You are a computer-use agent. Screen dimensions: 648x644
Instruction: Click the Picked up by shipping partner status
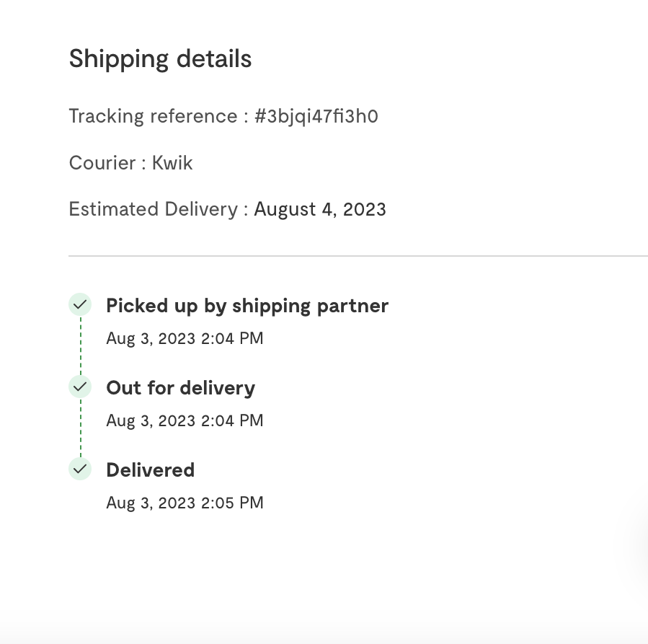coord(247,306)
